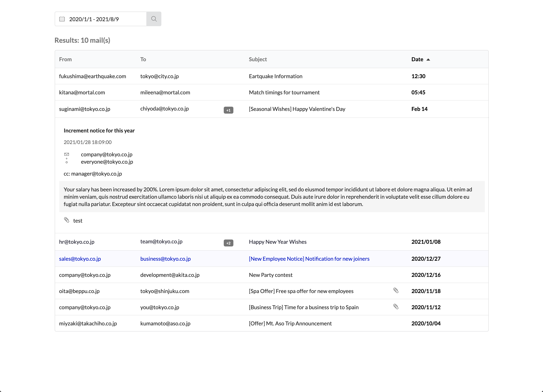This screenshot has width=543, height=392.
Task: Click timestamp 2021/01/28 18:09:00
Action: [x=88, y=142]
